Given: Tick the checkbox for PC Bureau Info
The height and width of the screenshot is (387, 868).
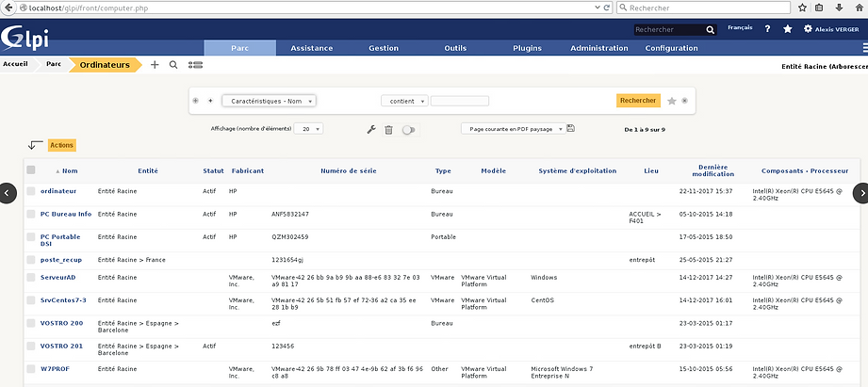Looking at the screenshot, I should coord(31,214).
